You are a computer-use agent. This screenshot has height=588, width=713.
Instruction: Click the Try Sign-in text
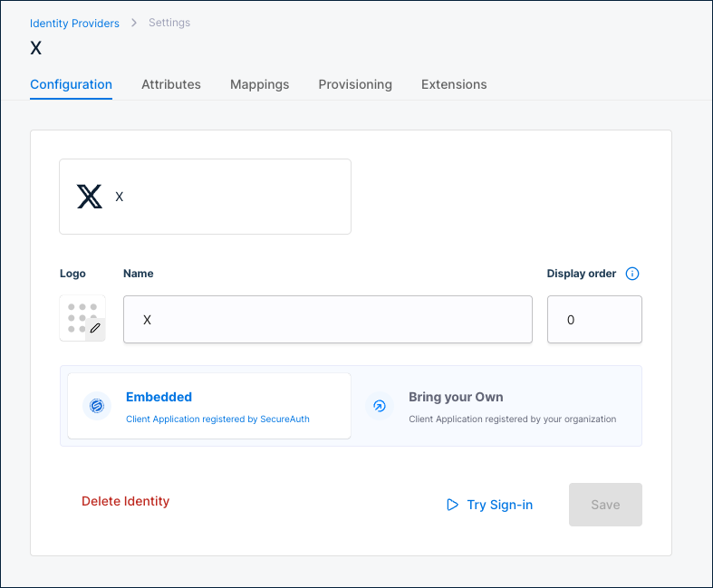tap(500, 505)
